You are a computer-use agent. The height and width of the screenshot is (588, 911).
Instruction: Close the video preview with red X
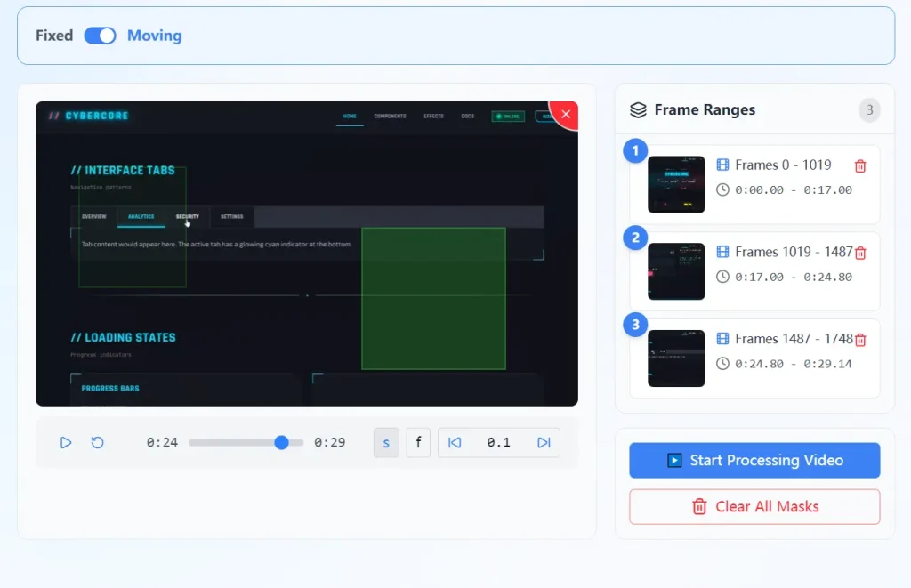[566, 114]
